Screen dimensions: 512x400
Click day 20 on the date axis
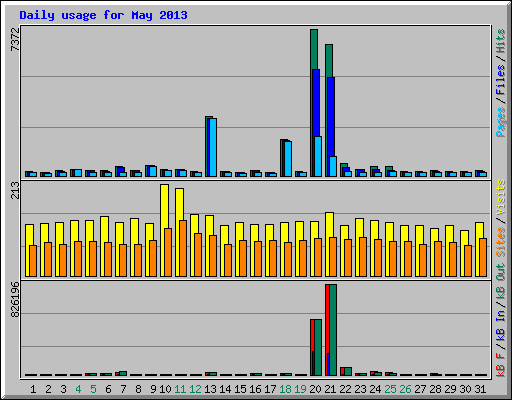(315, 389)
